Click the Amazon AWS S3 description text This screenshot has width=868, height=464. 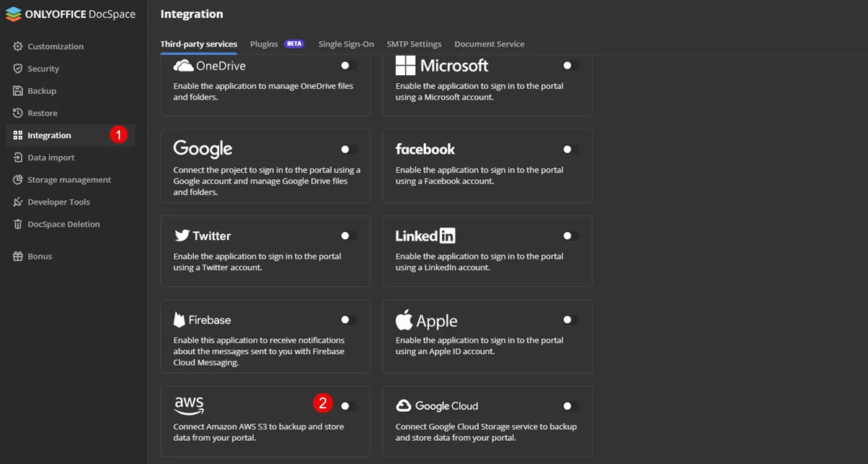coord(258,432)
